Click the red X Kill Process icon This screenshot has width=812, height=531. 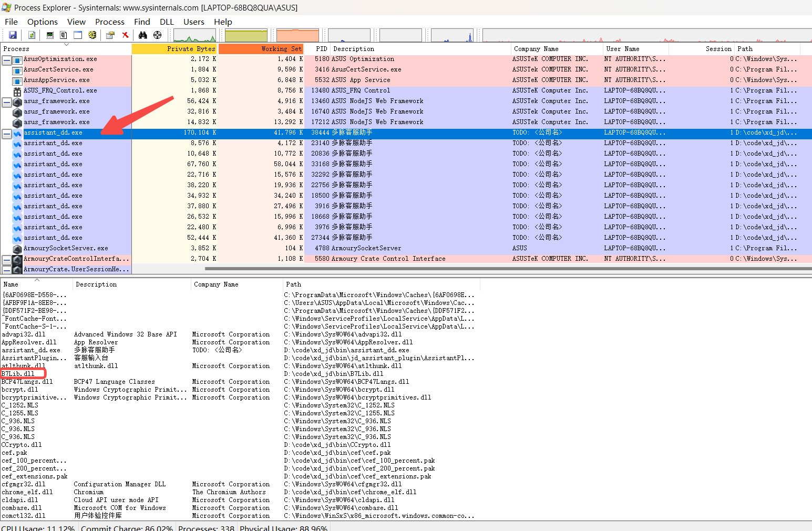[125, 35]
